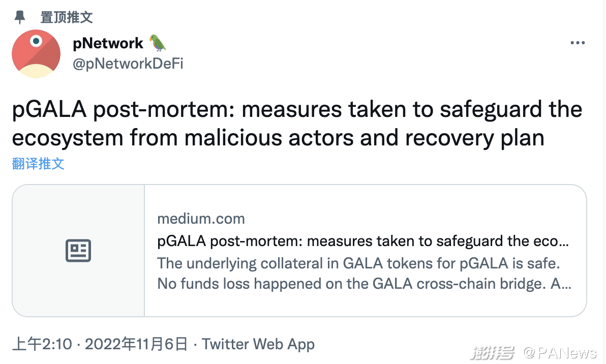Click the green parrot emoji beside pNetwork
The height and width of the screenshot is (364, 606).
[157, 43]
